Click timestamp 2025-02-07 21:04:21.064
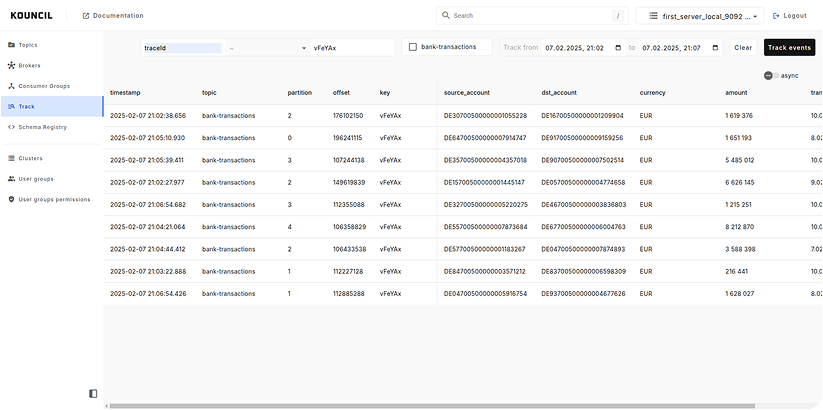 pos(147,227)
